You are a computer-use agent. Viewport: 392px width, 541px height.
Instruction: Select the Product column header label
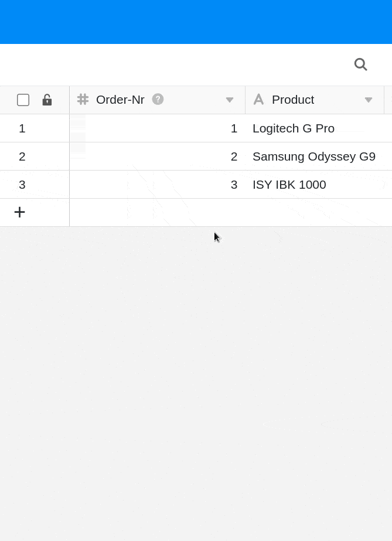293,100
